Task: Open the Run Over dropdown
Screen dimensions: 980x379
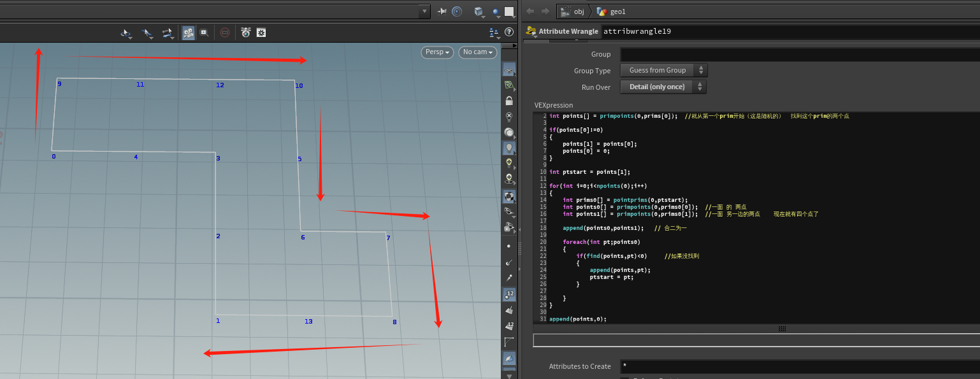Action: tap(663, 87)
